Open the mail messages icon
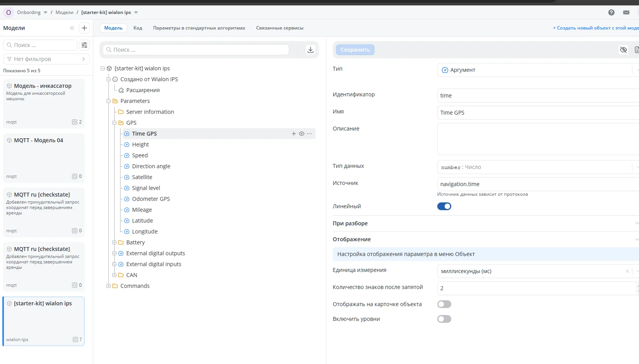This screenshot has width=639, height=364. click(x=626, y=12)
